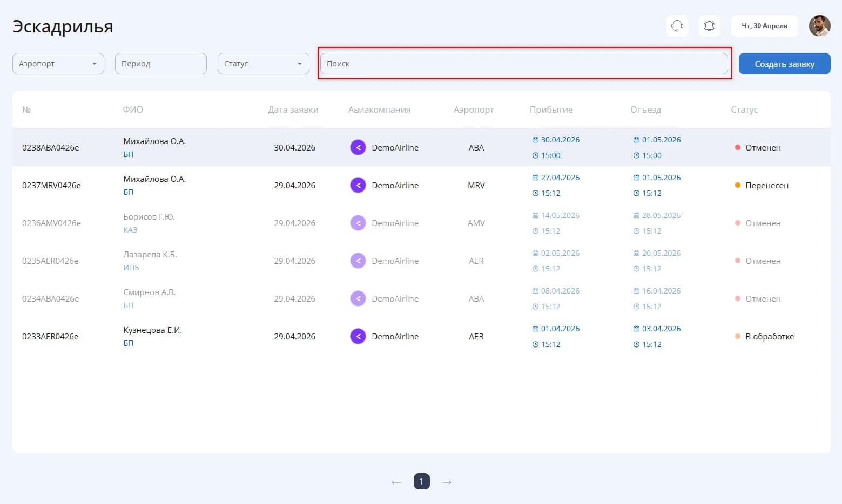This screenshot has width=842, height=504.
Task: Sort by Статус column header
Action: pos(744,110)
